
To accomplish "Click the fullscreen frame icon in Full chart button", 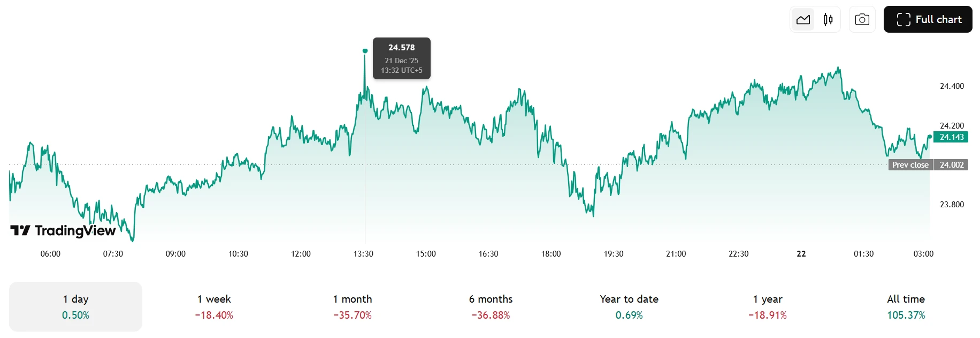I will pos(904,19).
